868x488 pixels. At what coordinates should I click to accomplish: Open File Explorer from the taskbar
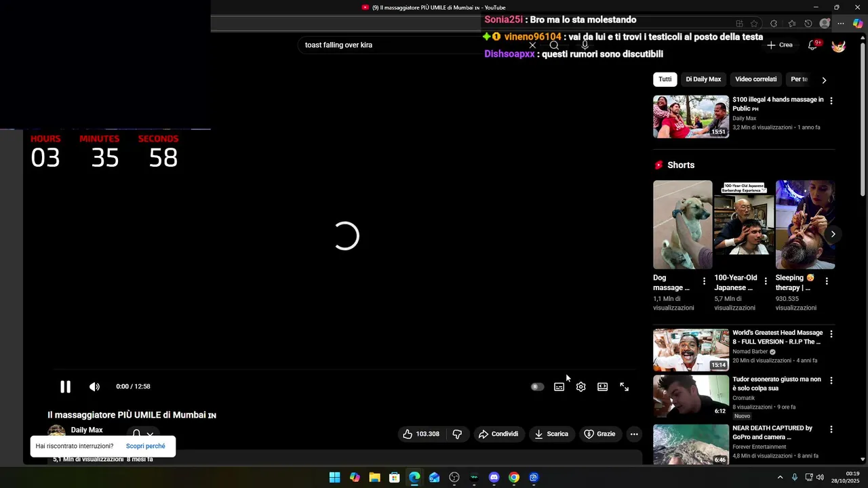[x=374, y=477]
